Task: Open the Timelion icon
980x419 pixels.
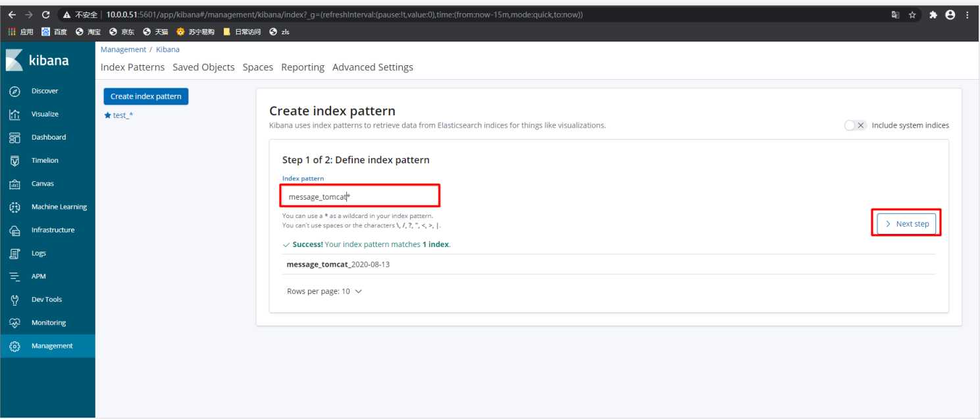Action: point(14,160)
